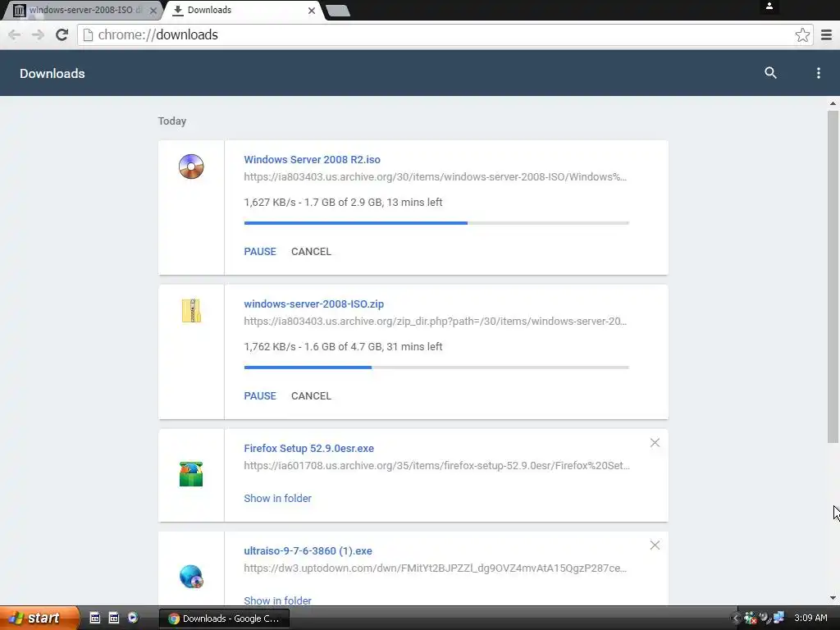Click the 'Downloads' page header title
Screen dimensions: 840x630
pos(52,73)
